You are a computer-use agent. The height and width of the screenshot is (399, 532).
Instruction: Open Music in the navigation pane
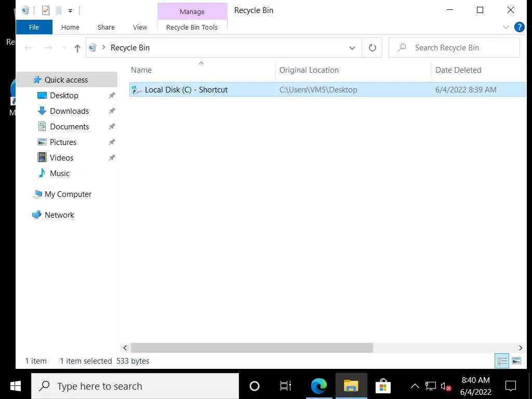pos(60,174)
